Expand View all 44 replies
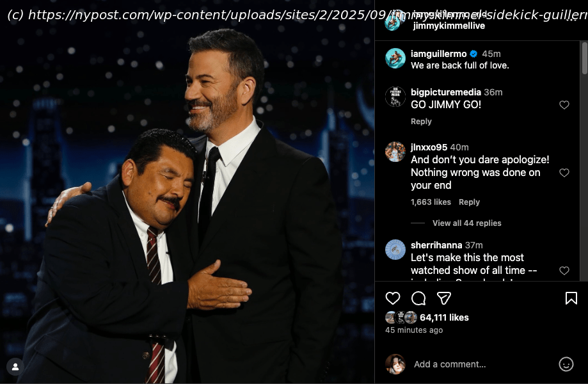 click(x=466, y=223)
